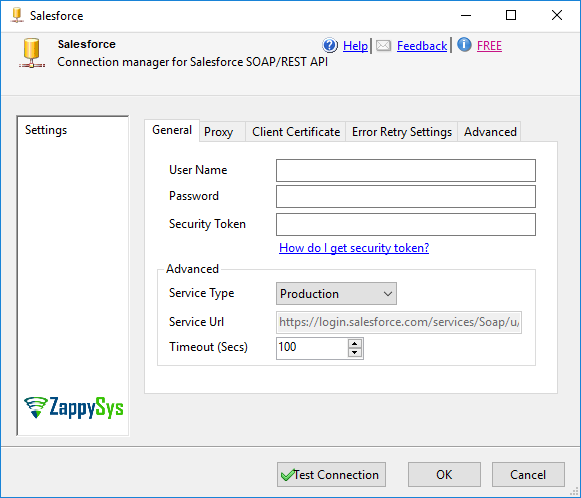
Task: Click the ZappySys logo
Action: click(x=73, y=407)
